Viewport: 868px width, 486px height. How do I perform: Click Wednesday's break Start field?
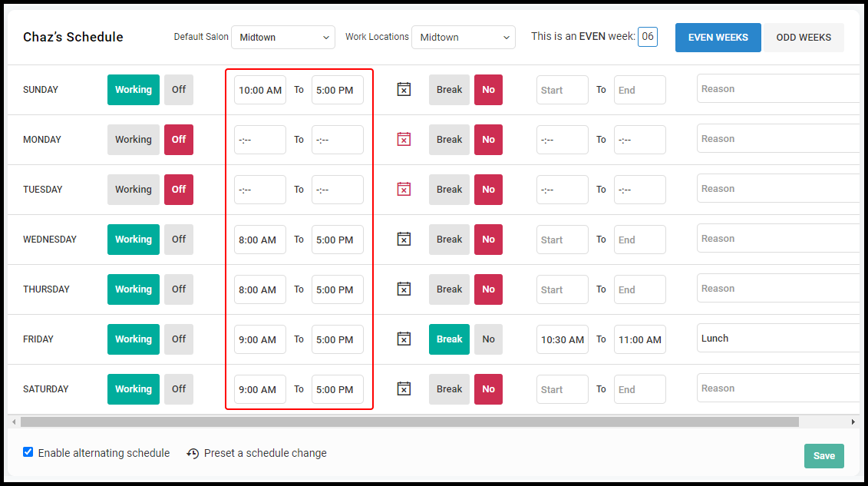(562, 239)
